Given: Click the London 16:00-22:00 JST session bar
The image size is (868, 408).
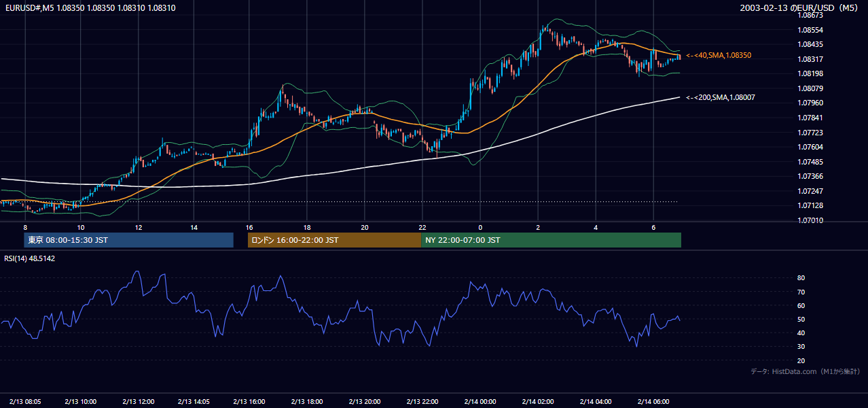Looking at the screenshot, I should [334, 240].
